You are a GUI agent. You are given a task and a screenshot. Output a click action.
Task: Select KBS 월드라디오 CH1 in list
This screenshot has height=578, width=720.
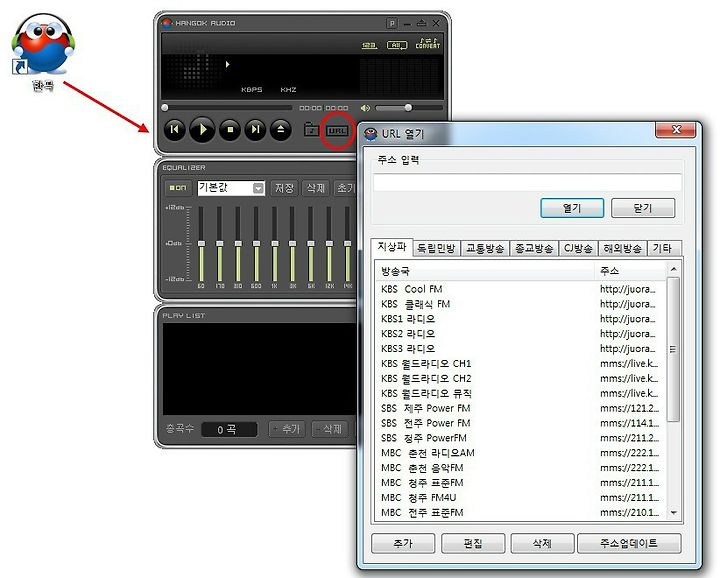[x=520, y=364]
